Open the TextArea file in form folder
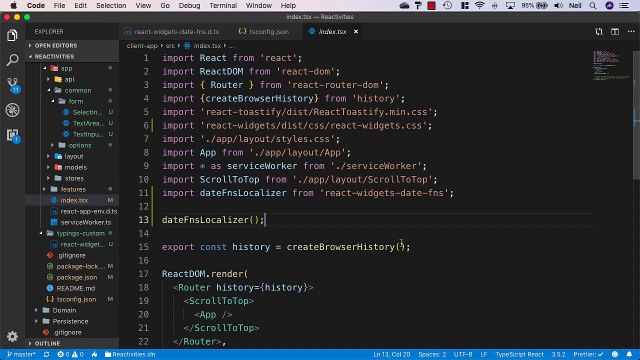The width and height of the screenshot is (640, 360). 72,123
